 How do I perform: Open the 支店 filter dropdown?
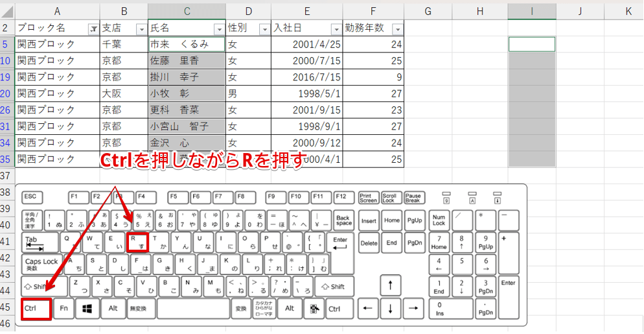(141, 29)
